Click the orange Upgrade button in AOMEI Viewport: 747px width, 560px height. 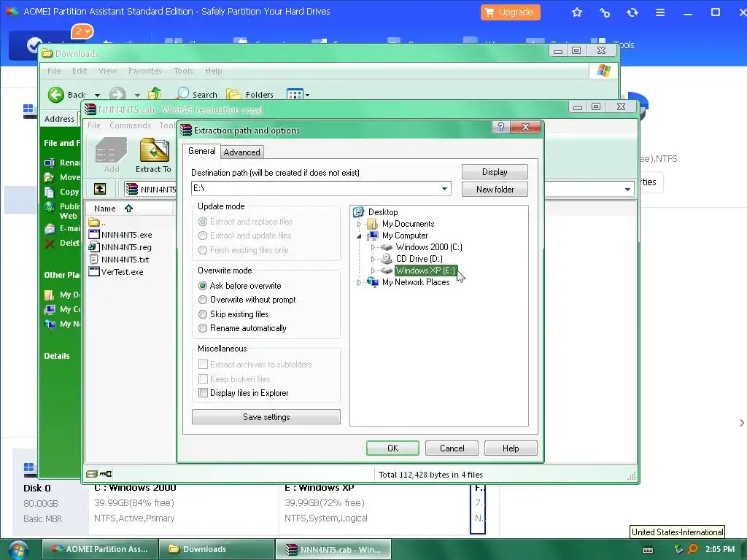click(x=510, y=12)
